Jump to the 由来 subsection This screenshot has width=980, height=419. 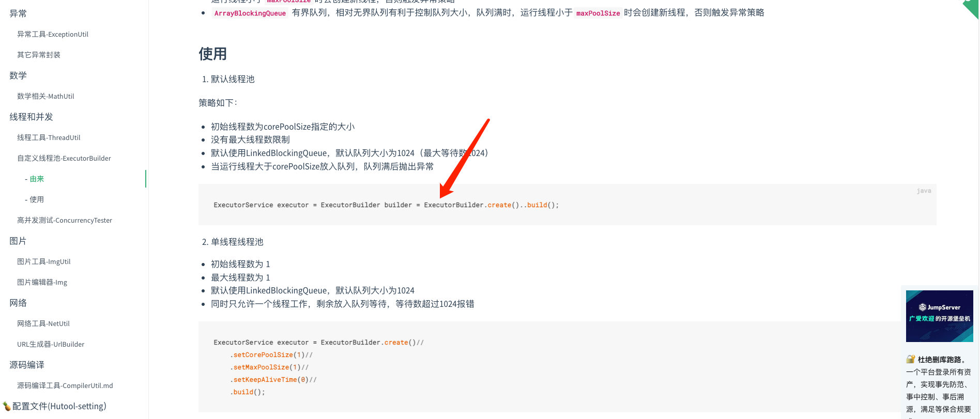pos(37,179)
